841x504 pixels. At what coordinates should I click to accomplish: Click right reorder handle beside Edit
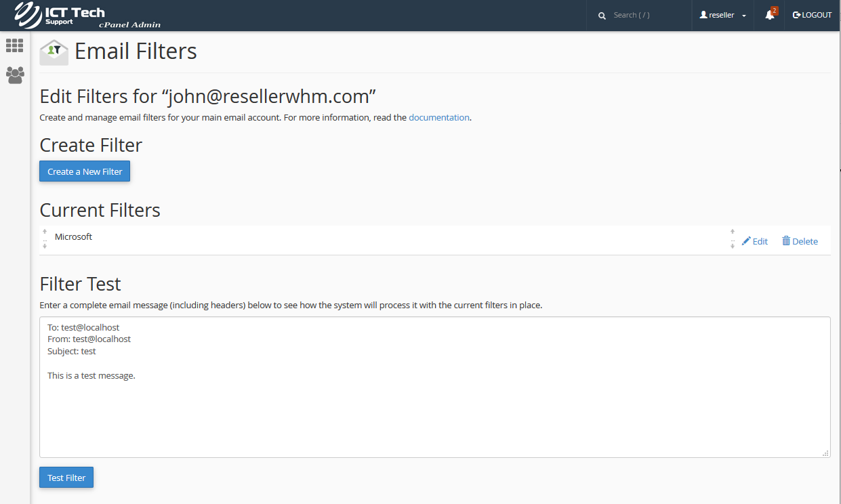733,238
